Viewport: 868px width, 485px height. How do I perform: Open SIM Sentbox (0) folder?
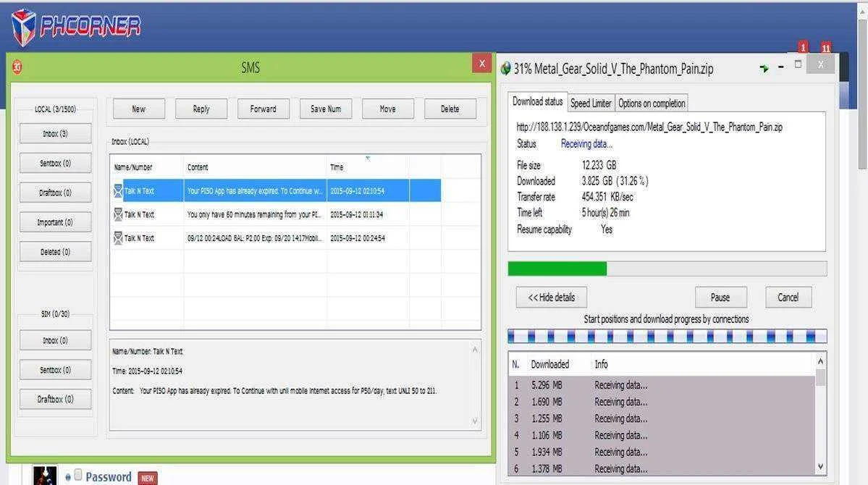(55, 370)
